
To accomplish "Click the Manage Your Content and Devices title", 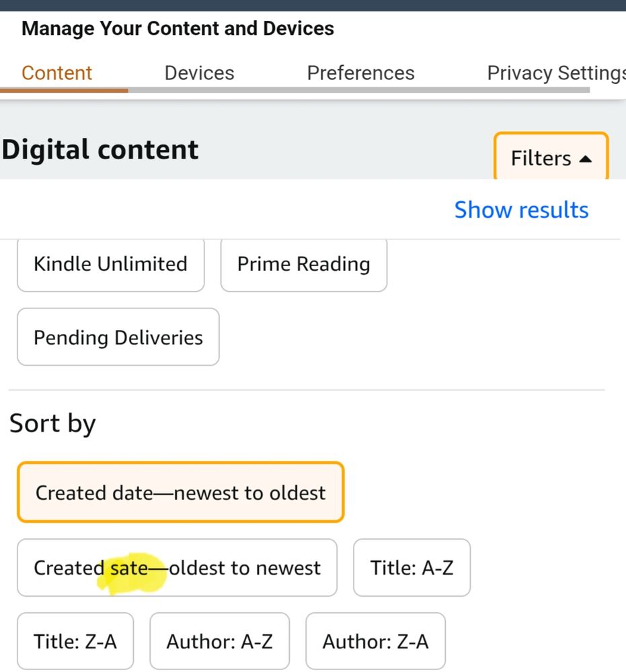I will pos(178,29).
